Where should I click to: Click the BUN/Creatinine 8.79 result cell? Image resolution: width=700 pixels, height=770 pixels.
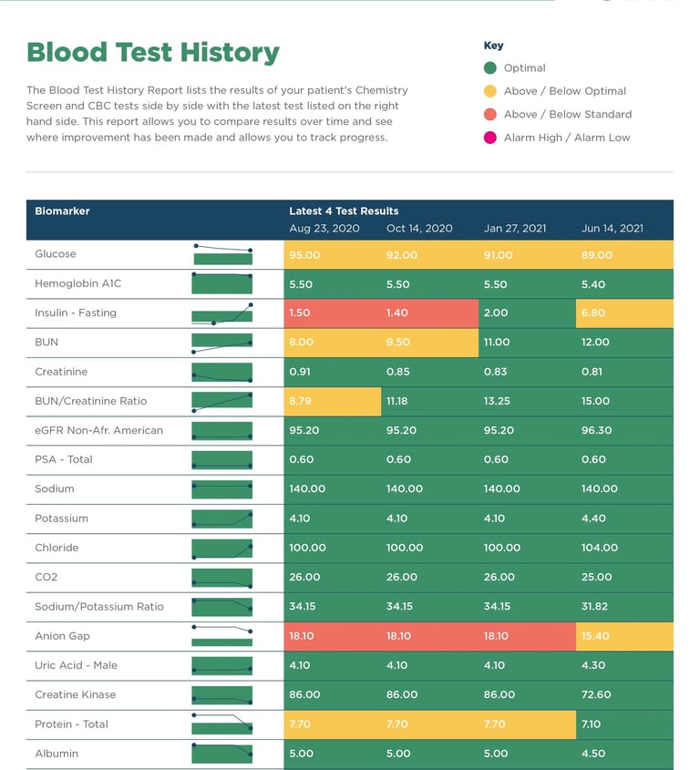point(332,401)
